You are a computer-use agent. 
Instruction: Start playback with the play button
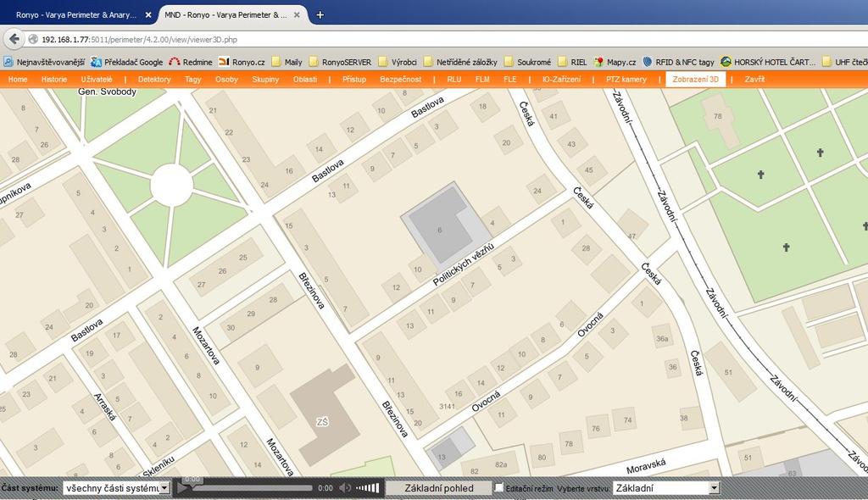182,488
